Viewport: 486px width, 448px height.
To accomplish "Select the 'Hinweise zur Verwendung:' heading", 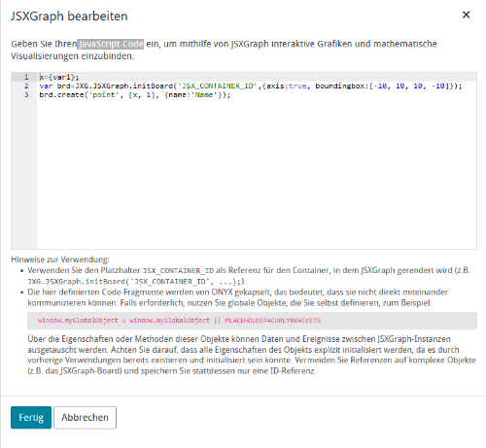I will click(60, 259).
